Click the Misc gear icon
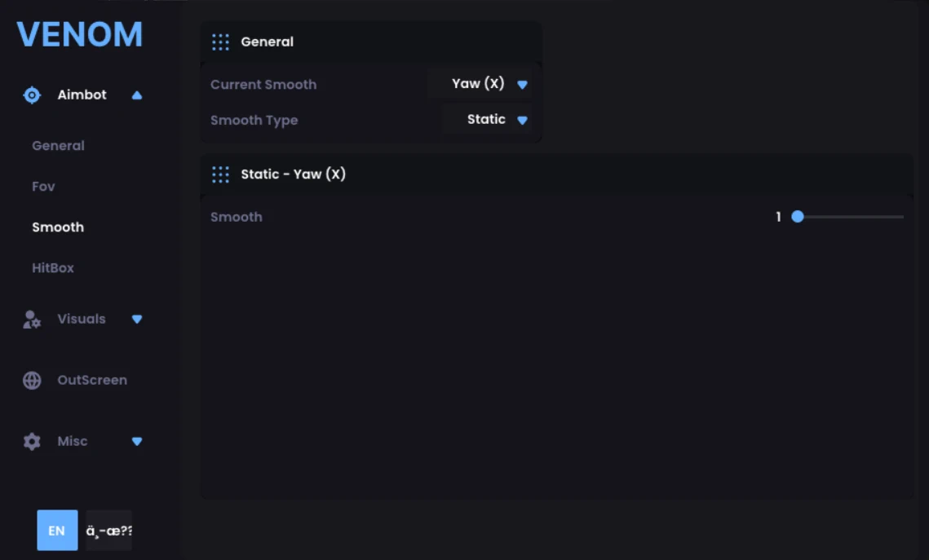The width and height of the screenshot is (929, 560). 32,441
